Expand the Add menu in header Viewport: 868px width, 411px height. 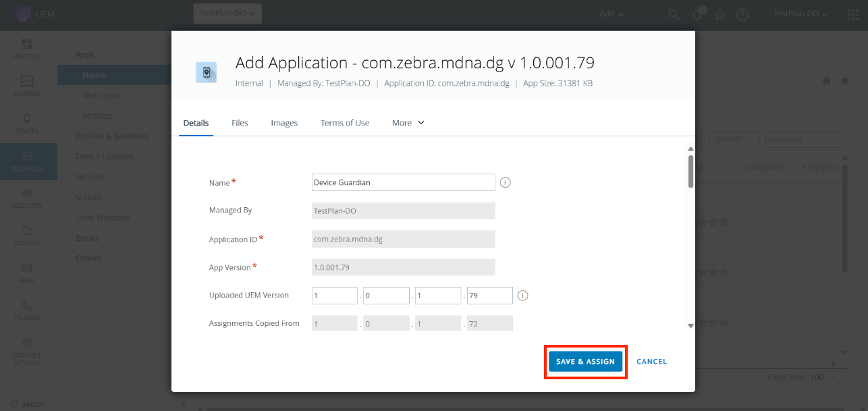pos(612,14)
